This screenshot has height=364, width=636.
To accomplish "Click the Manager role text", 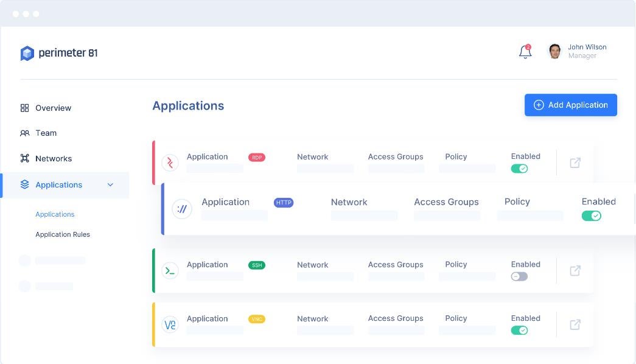I will coord(582,56).
